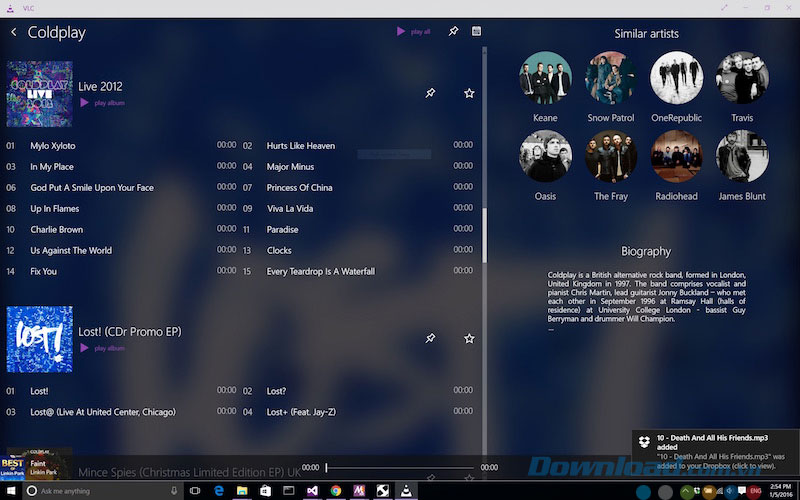Open Windows Store from taskbar
The image size is (800, 500).
[x=265, y=491]
